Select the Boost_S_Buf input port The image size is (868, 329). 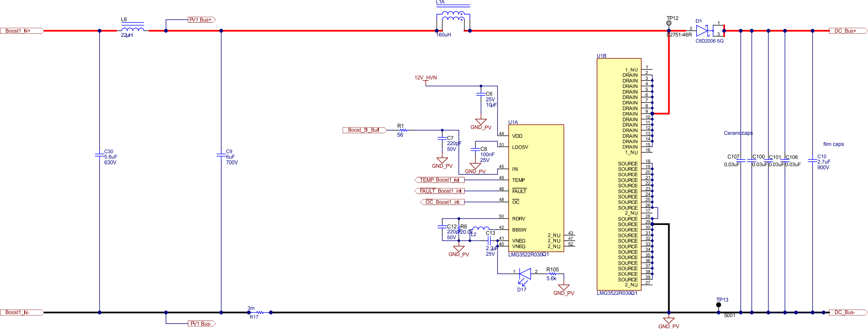coord(365,130)
